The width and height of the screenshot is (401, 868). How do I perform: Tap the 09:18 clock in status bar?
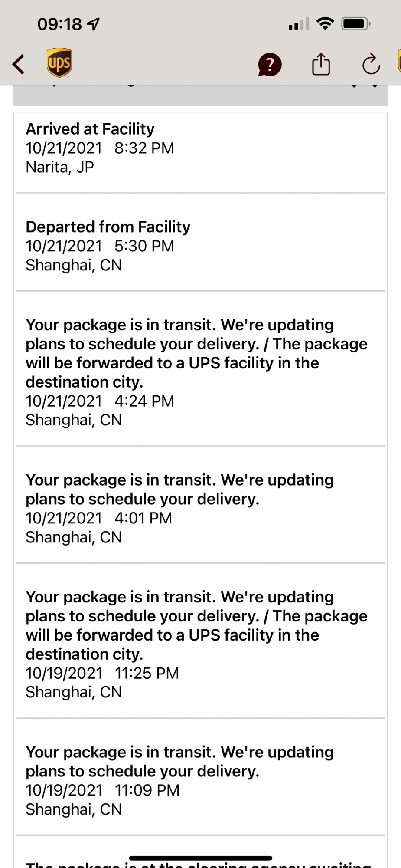click(59, 24)
